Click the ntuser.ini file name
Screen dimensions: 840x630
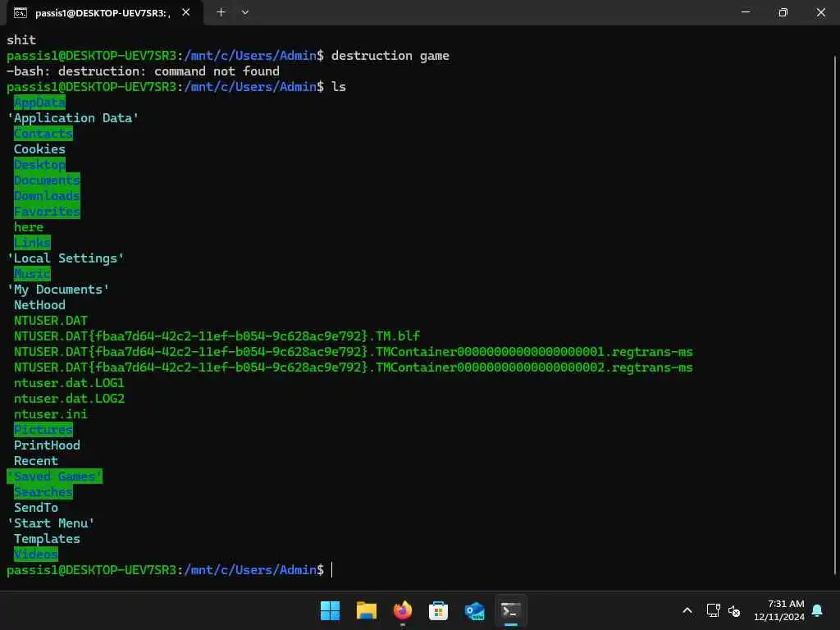pyautogui.click(x=50, y=414)
